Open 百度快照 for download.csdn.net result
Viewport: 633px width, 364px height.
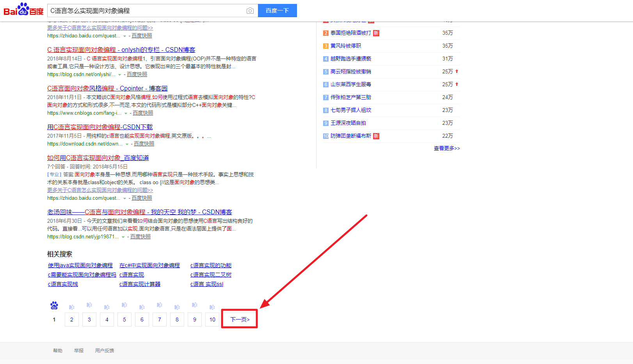[x=144, y=144]
